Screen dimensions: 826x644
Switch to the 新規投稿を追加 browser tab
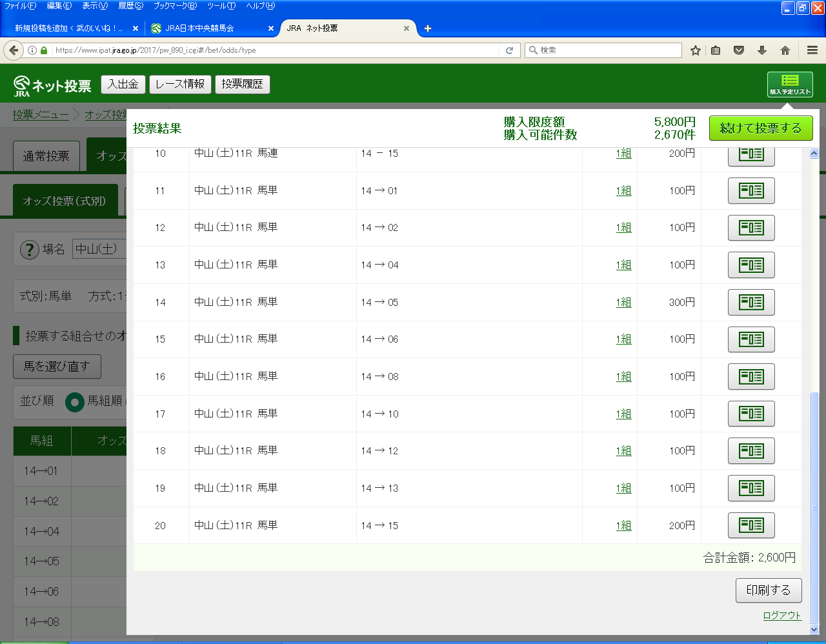coord(68,28)
